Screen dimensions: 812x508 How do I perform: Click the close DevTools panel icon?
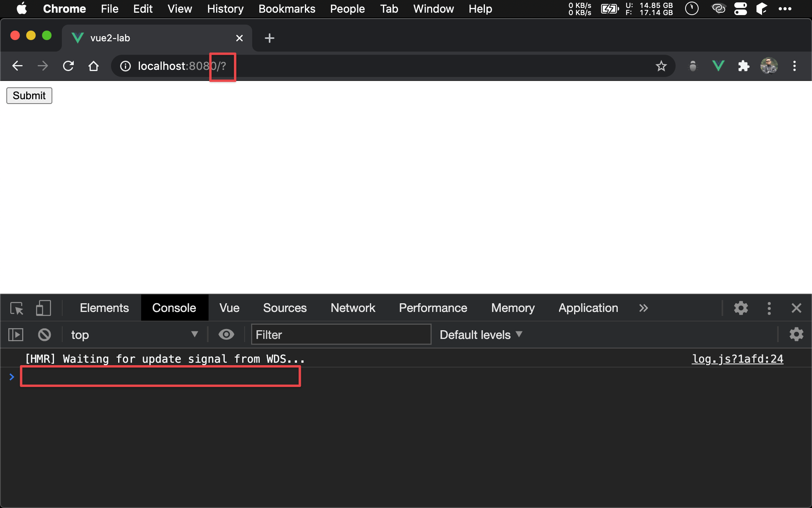click(x=796, y=308)
